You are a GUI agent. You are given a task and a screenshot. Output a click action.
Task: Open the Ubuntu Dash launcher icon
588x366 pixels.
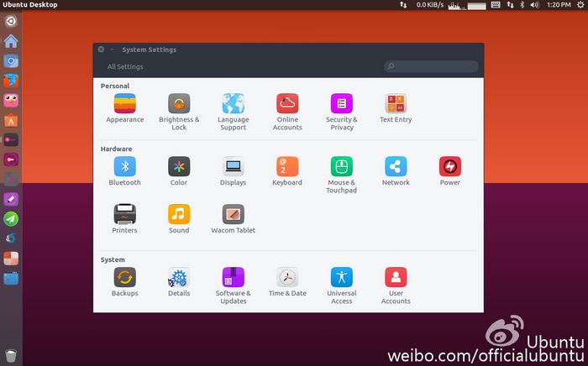(x=11, y=21)
